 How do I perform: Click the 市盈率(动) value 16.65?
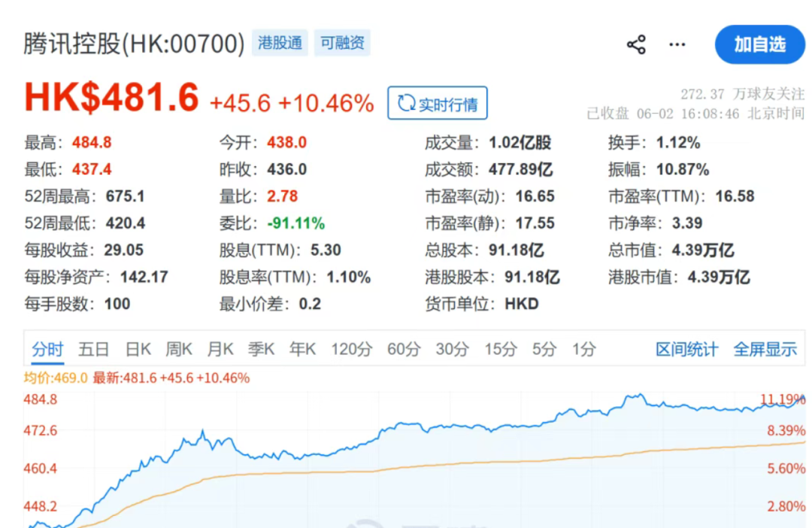(x=535, y=196)
